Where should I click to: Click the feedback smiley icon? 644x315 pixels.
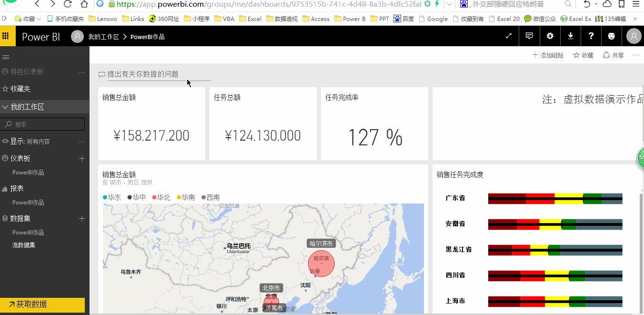(x=612, y=36)
